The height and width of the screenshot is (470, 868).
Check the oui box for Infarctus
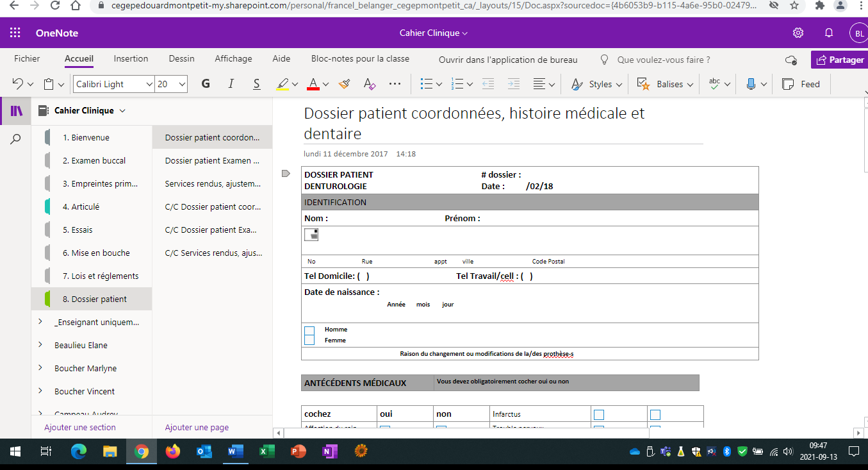point(599,415)
